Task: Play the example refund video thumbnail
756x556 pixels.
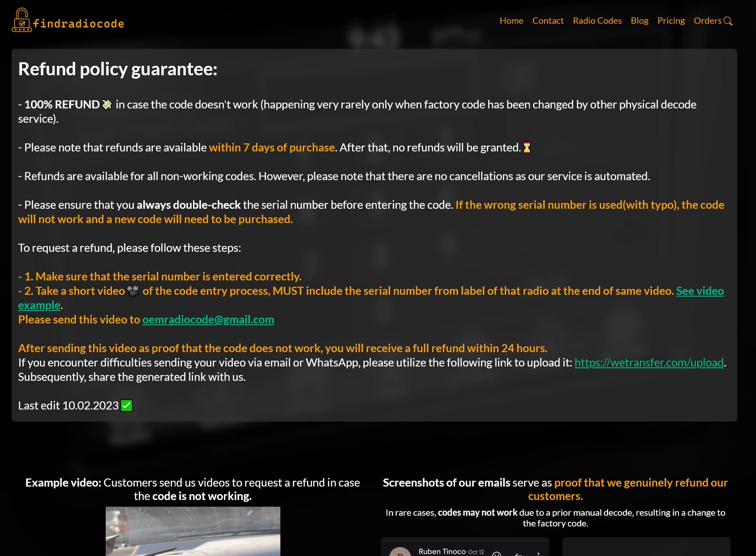Action: (x=193, y=531)
